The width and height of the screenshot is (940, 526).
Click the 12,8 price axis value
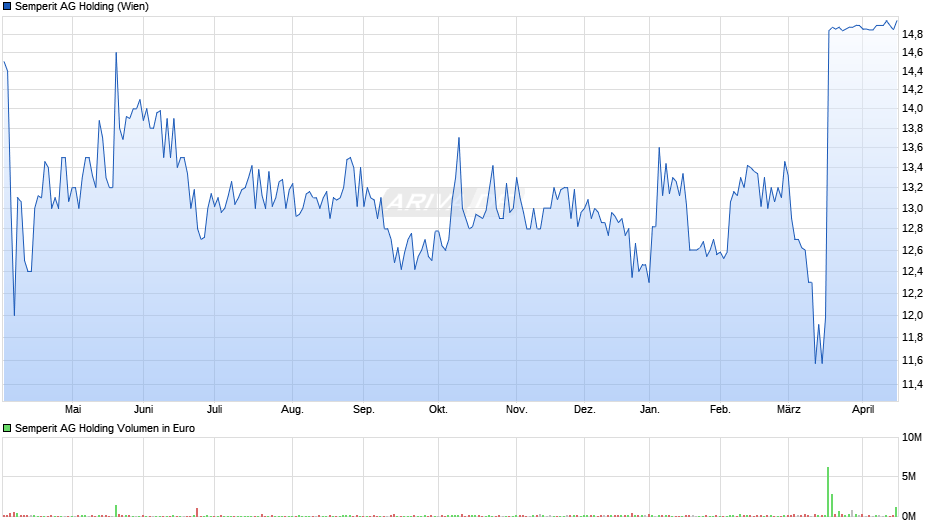tap(912, 229)
